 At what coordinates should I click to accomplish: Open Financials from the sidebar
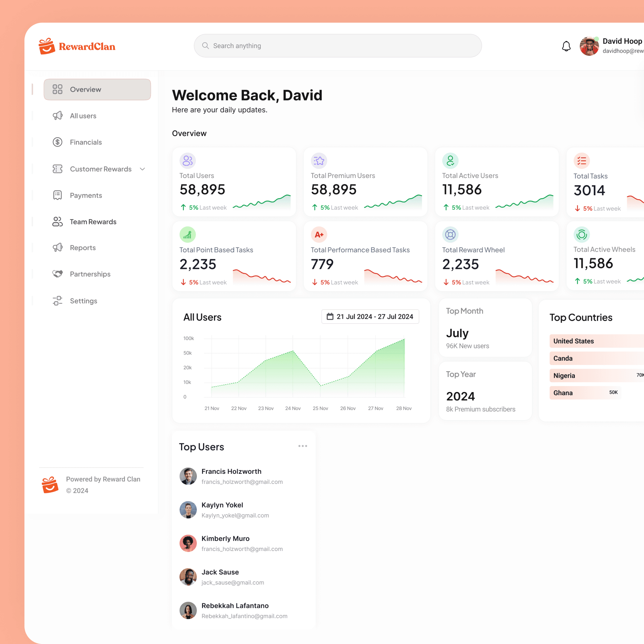point(86,142)
